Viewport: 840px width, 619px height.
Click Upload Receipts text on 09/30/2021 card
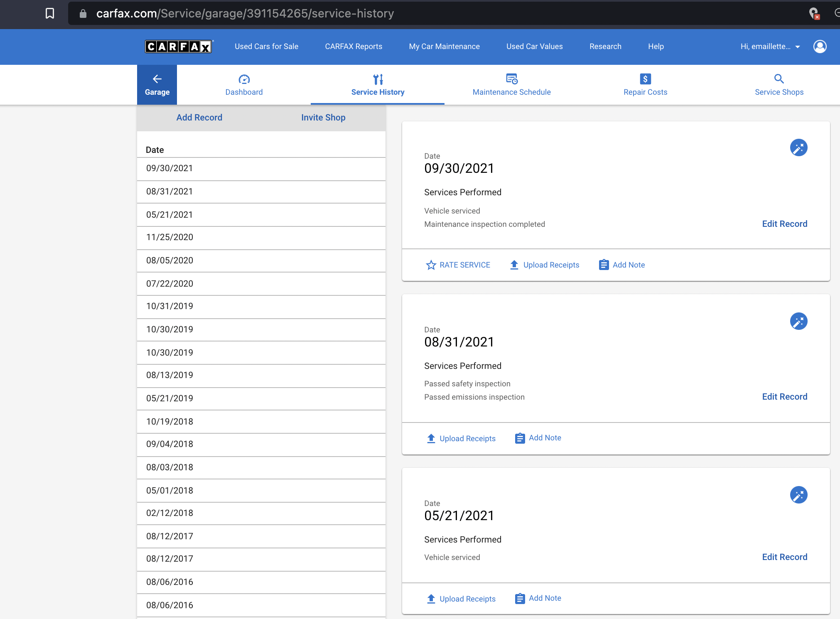551,265
